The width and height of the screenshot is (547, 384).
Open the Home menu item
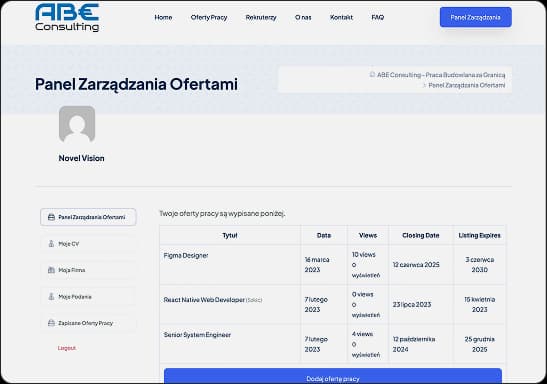pyautogui.click(x=163, y=17)
